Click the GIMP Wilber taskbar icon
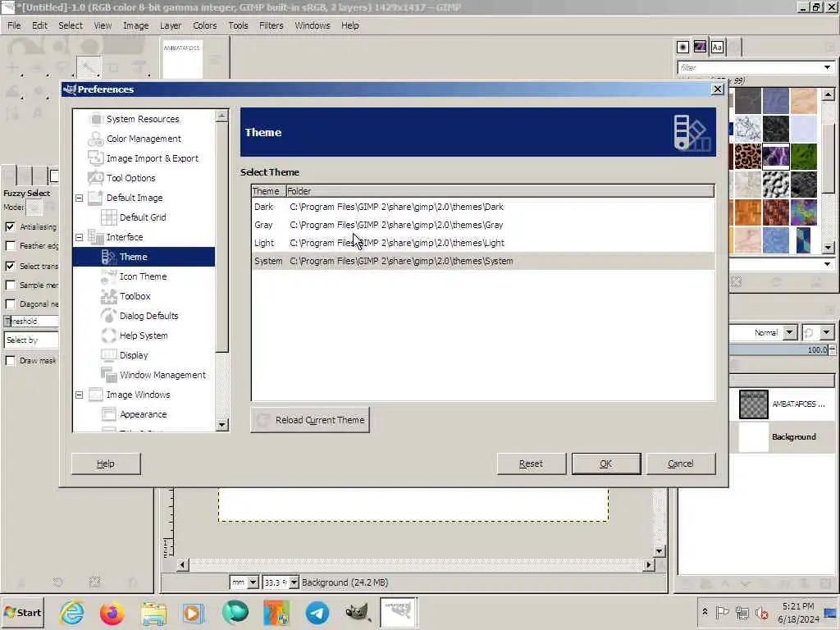Screen dimensions: 840x630 click(358, 613)
